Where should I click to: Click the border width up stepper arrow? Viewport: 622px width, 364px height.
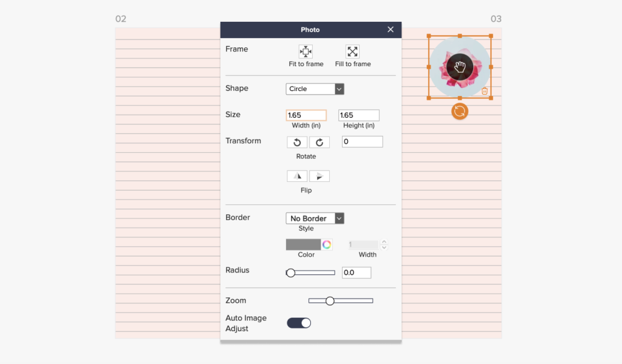[x=384, y=241]
